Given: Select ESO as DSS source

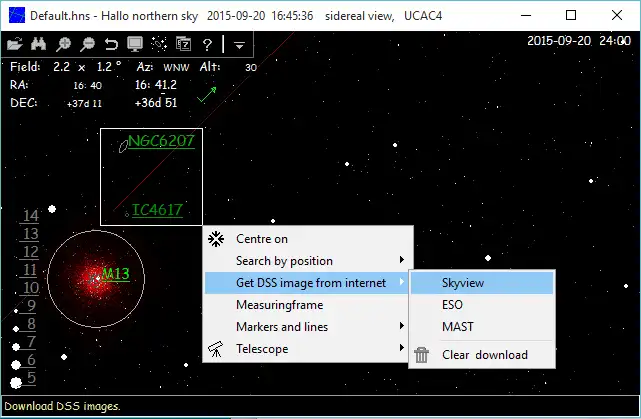Looking at the screenshot, I should point(482,305).
